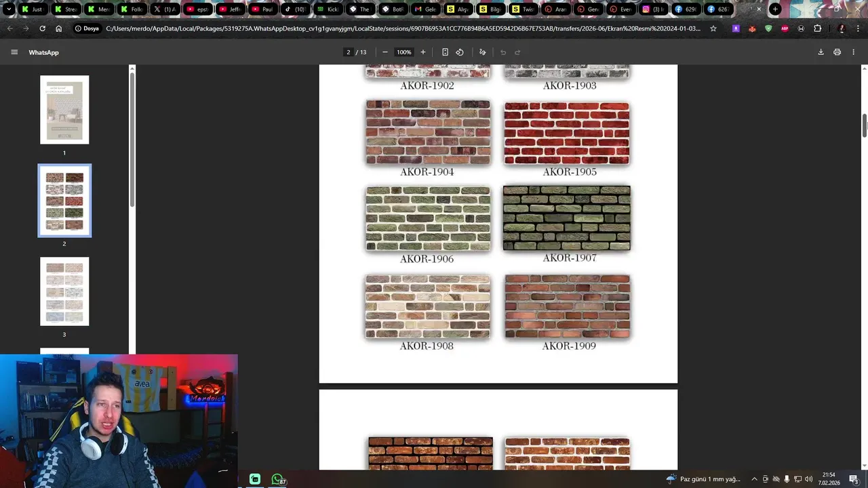
Task: Click the orange fox extension icon
Action: (752, 28)
